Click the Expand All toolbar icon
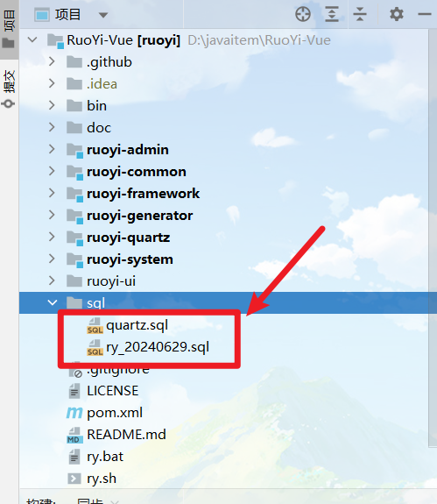The image size is (437, 504). coord(332,15)
